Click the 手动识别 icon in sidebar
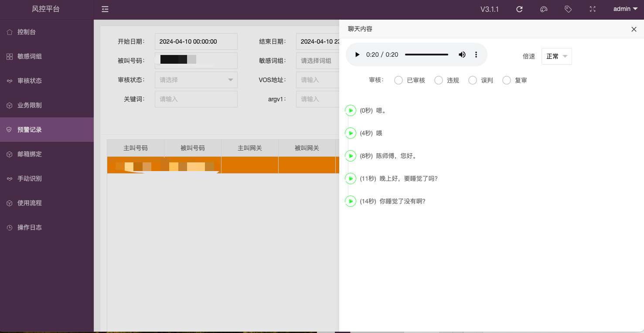Image resolution: width=644 pixels, height=333 pixels. [x=10, y=179]
